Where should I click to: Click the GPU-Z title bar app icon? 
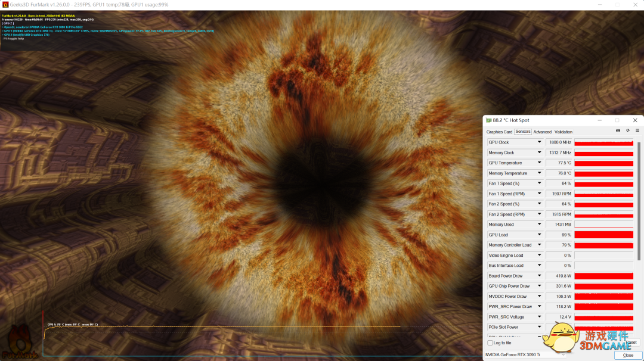pos(489,120)
